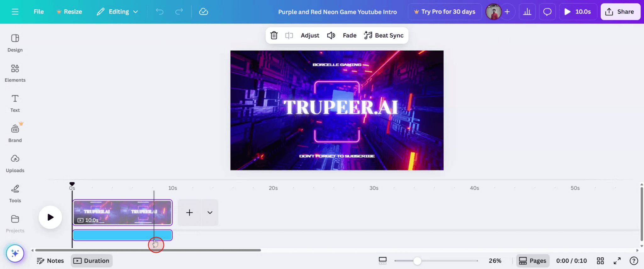
Task: Open the Resize option
Action: (69, 12)
